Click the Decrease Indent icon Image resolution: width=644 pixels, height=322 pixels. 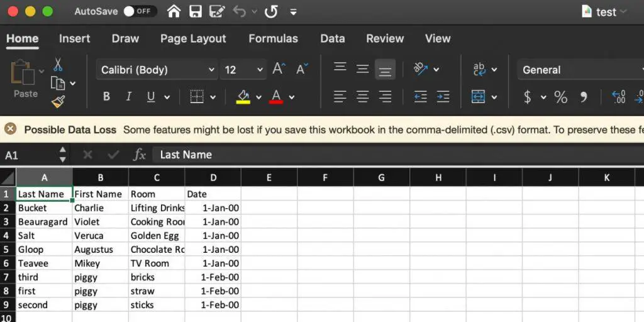point(420,97)
